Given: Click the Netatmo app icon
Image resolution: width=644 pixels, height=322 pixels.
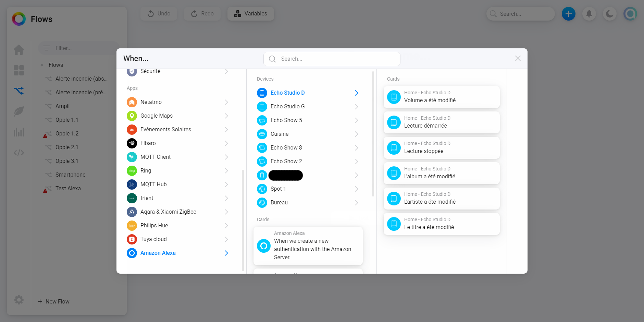Looking at the screenshot, I should [132, 102].
